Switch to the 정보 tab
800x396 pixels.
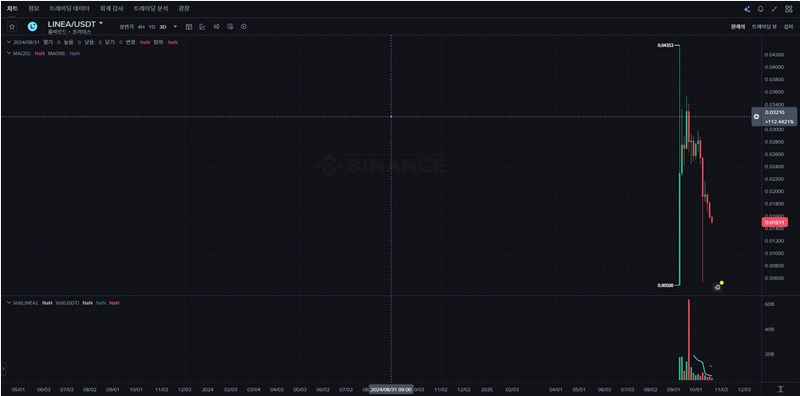(x=33, y=9)
